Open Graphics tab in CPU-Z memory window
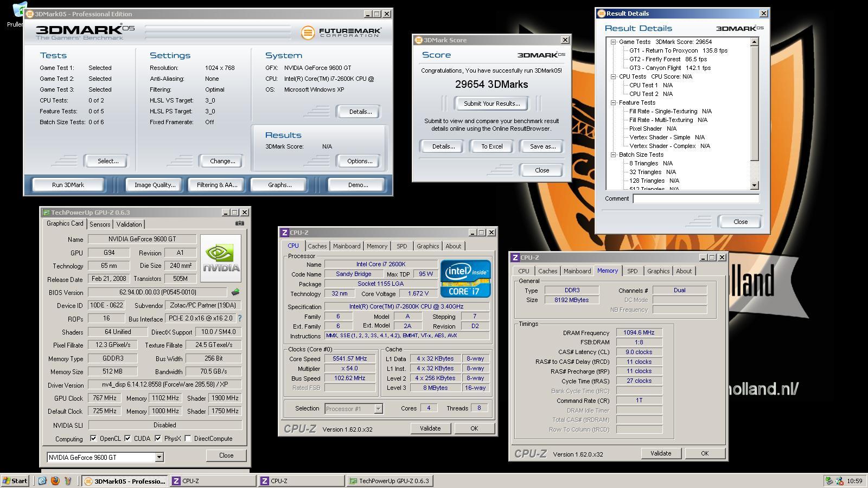 (658, 271)
